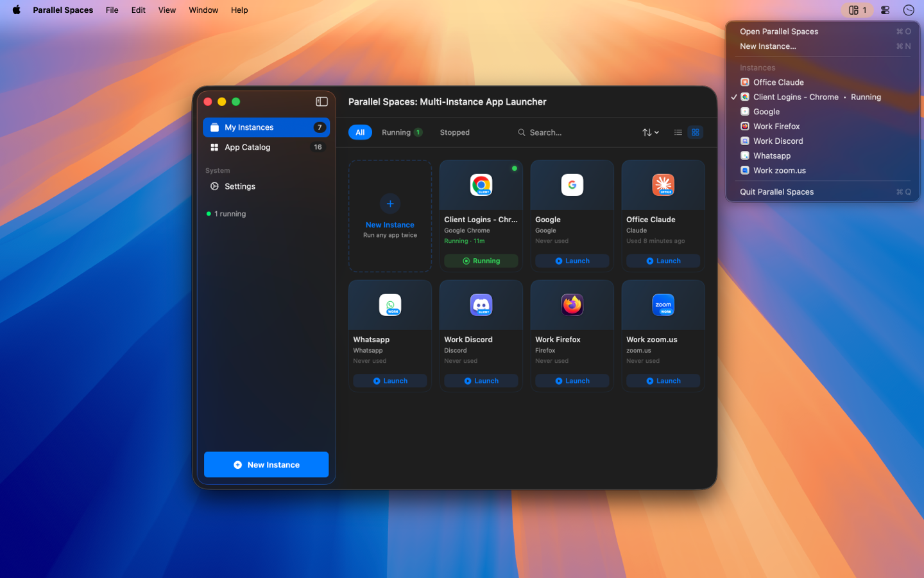Screen dimensions: 924x578
Task: Open the Help menu
Action: coord(239,10)
